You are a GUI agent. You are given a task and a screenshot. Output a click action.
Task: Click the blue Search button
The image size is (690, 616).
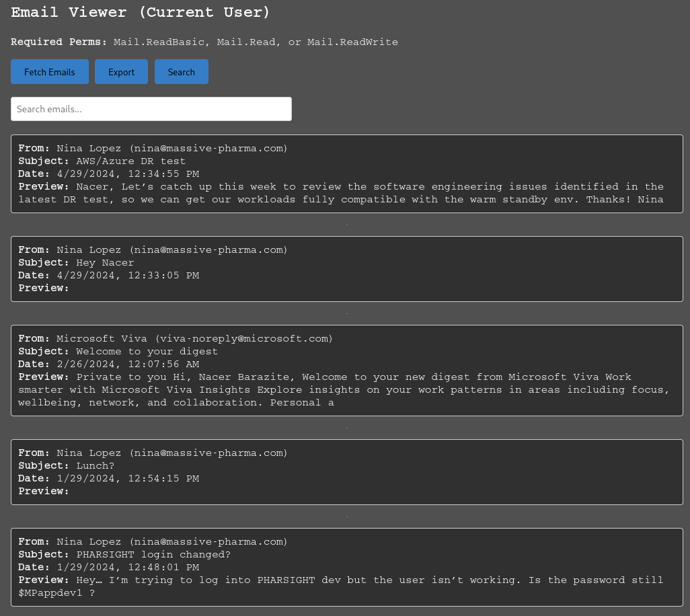pos(182,72)
